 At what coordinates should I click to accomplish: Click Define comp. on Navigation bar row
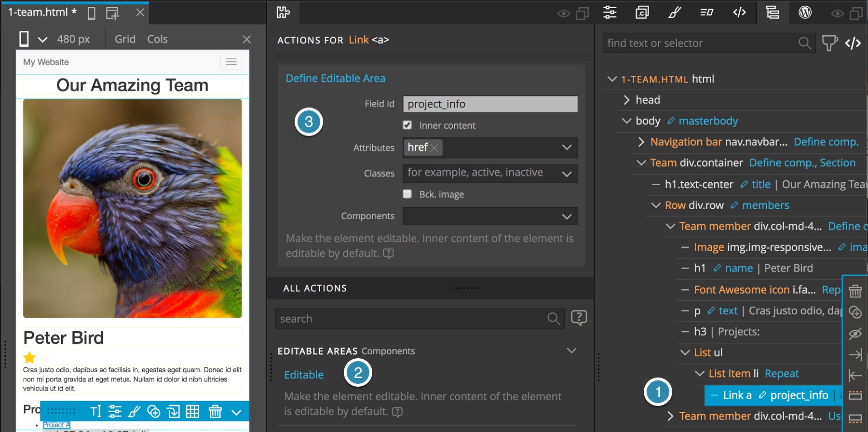(826, 142)
